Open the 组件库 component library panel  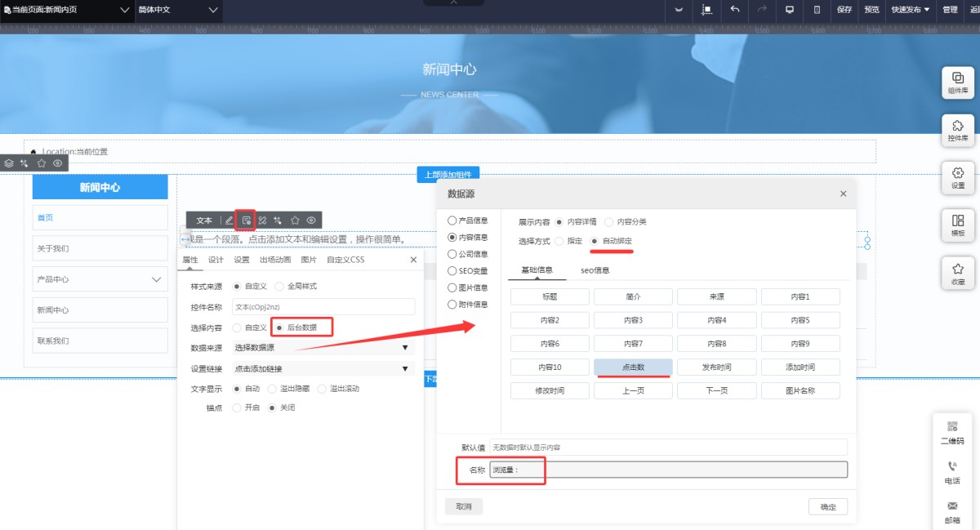957,83
